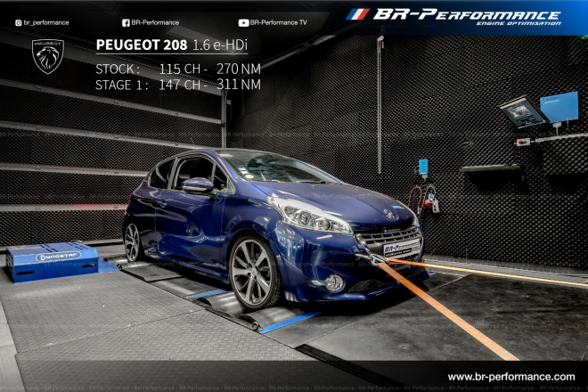
Task: Click the car's front alloy wheel
Action: (254, 273)
